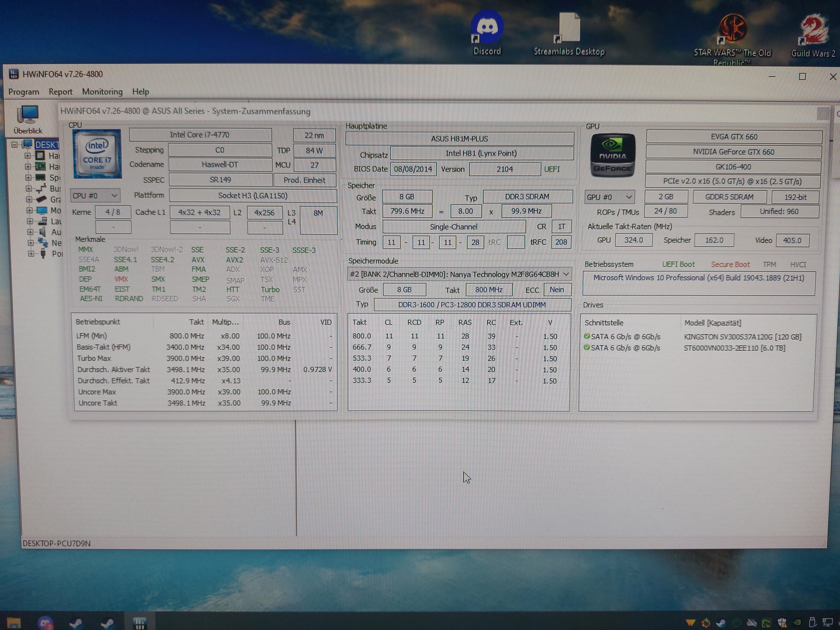The width and height of the screenshot is (840, 630).
Task: Open the Help menu
Action: [x=140, y=92]
